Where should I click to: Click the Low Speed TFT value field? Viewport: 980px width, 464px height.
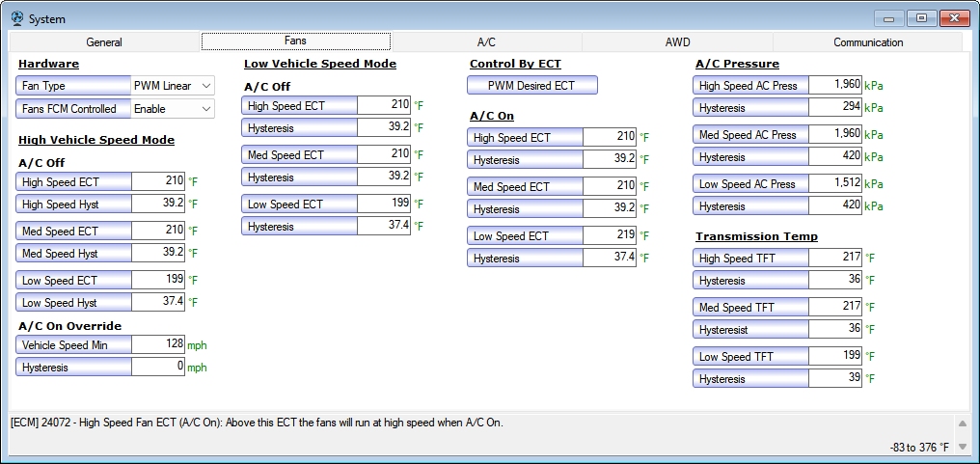tap(835, 356)
